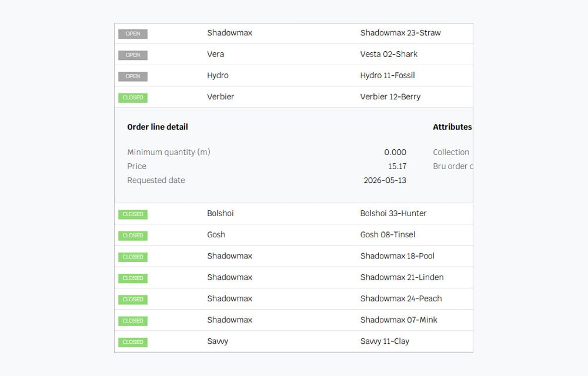This screenshot has height=376, width=588.
Task: Expand the Bolshoi 33-Hunter order line
Action: (293, 213)
